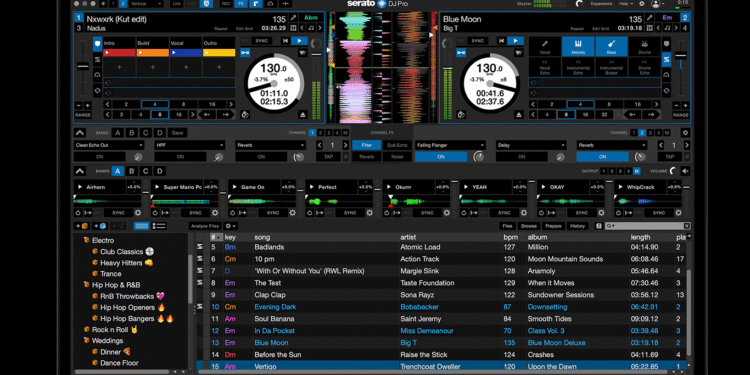Click the censor icon on Nxwxrk deck
Viewport: 750px width, 375px height.
pos(245,115)
